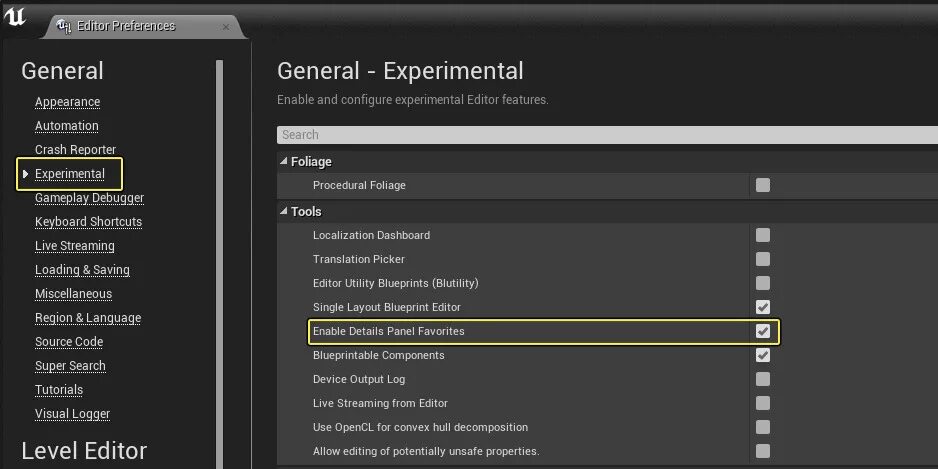Enable the Procedural Foliage checkbox

tap(763, 185)
